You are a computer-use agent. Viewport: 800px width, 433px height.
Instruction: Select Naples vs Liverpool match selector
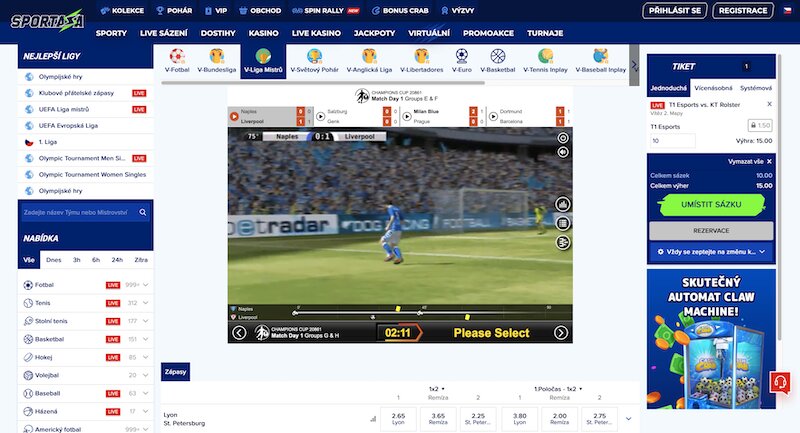pyautogui.click(x=270, y=116)
